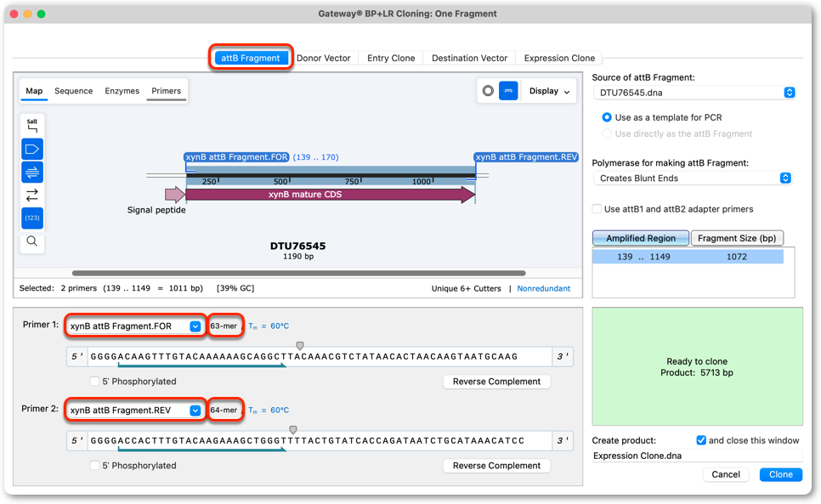Open Source of attB Fragment dropdown
The image size is (821, 504).
tap(694, 93)
